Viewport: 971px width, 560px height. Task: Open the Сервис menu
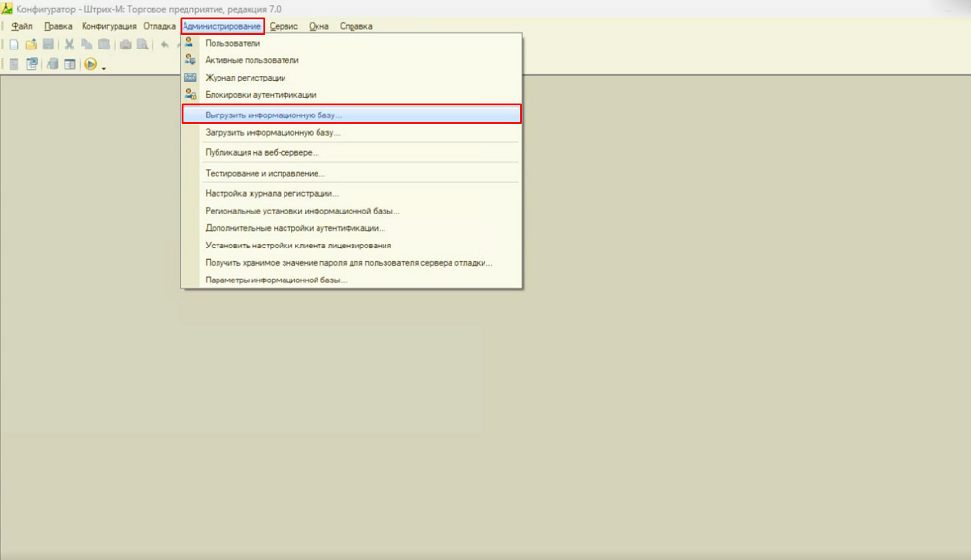[x=284, y=26]
